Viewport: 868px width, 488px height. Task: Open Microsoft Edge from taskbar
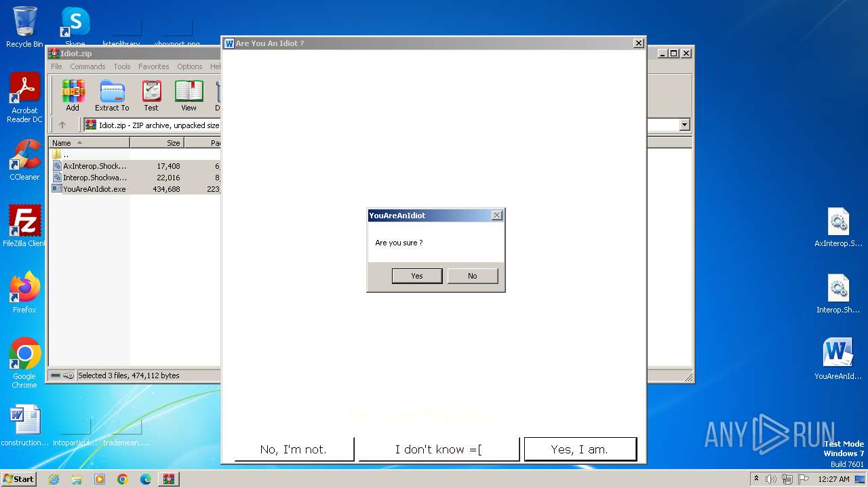(x=146, y=479)
